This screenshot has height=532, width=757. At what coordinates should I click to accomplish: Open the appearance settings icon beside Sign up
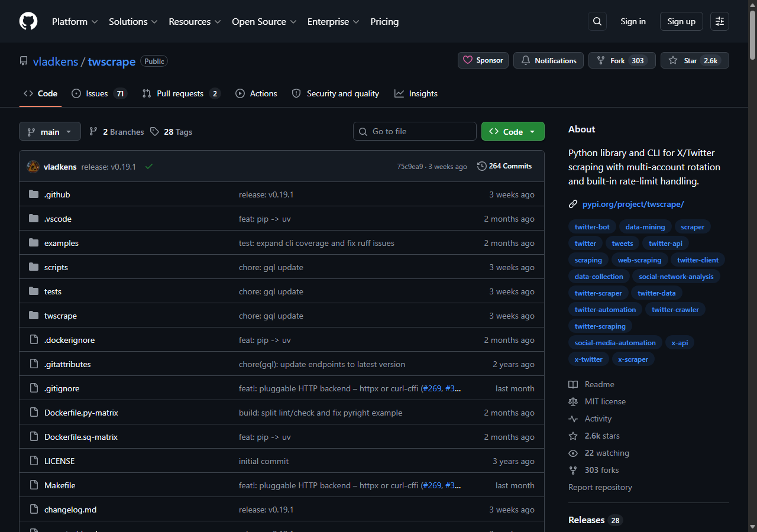click(720, 21)
